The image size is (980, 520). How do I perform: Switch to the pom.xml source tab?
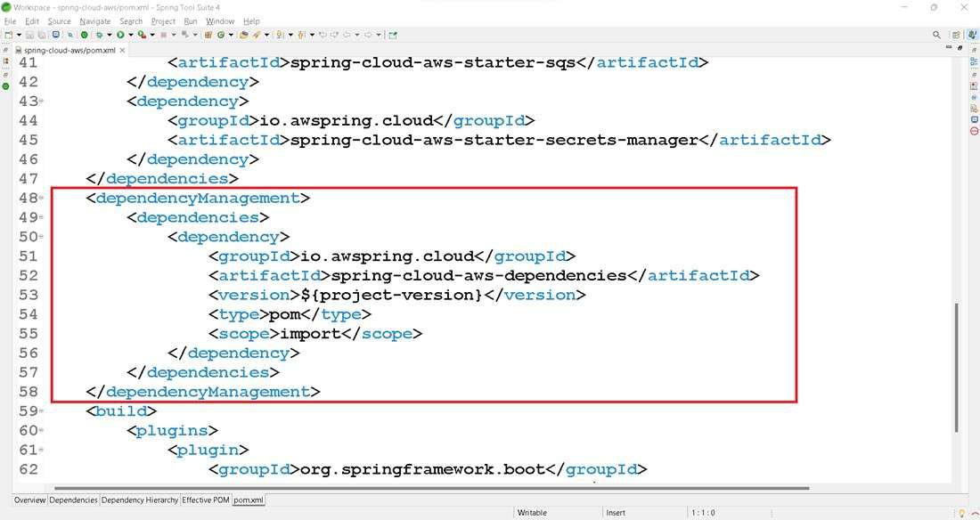[x=249, y=500]
